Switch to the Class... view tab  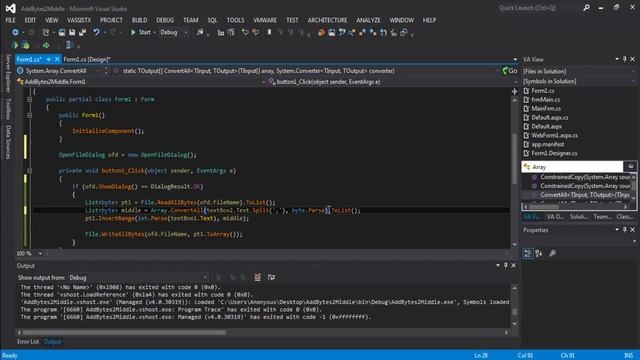click(x=625, y=217)
